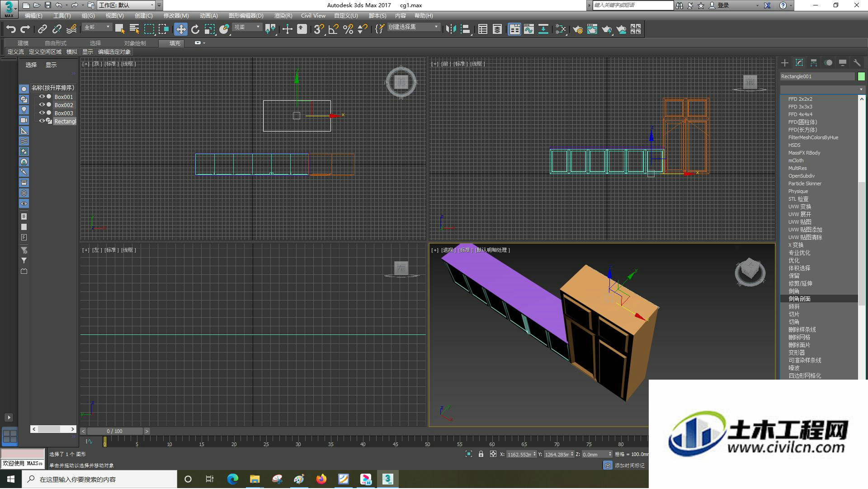Undo the last action in main toolbar
Screen dimensions: 868x489
11,29
